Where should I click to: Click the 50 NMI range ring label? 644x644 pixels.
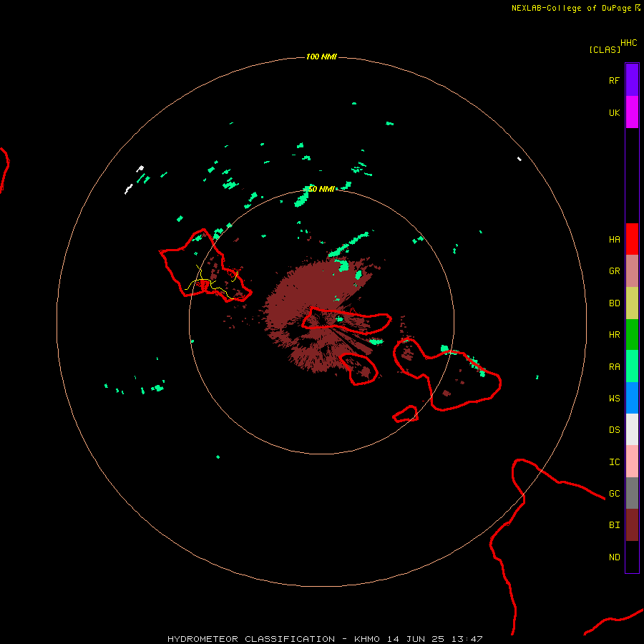[x=321, y=189]
